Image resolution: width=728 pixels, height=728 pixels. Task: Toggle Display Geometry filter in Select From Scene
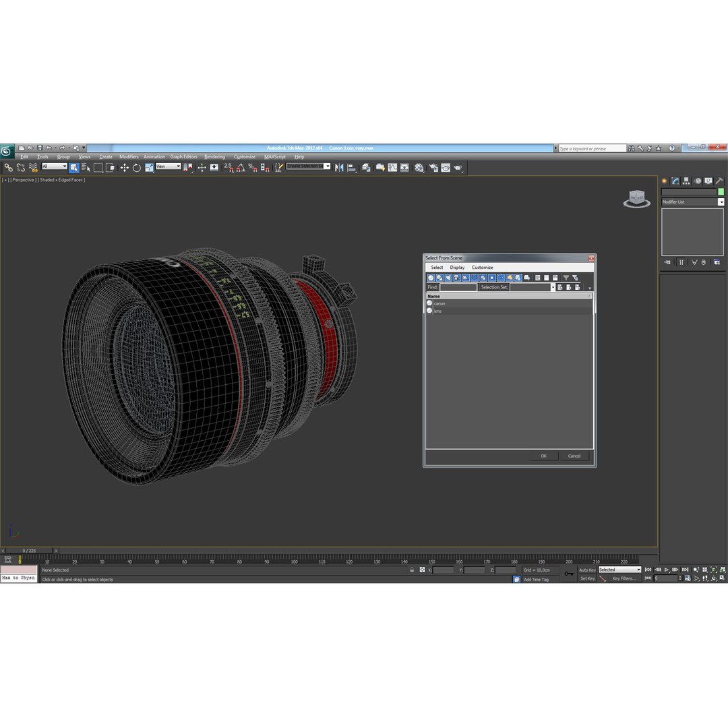tap(431, 278)
